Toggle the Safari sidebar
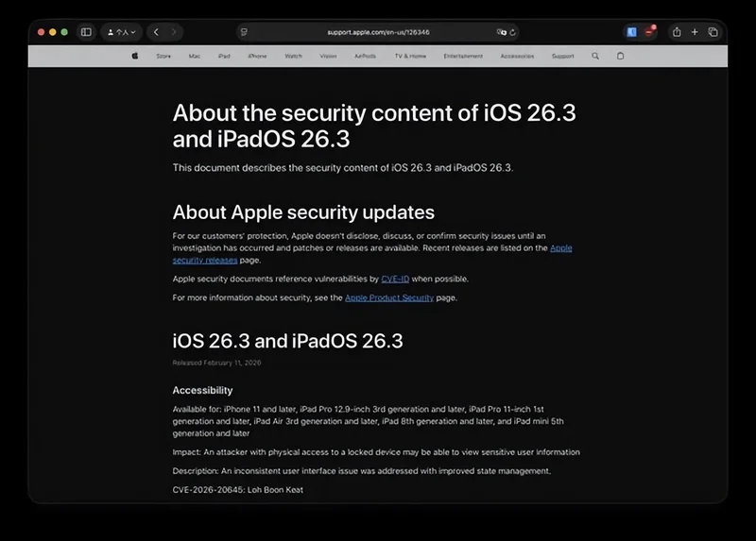This screenshot has width=756, height=541. 86,32
